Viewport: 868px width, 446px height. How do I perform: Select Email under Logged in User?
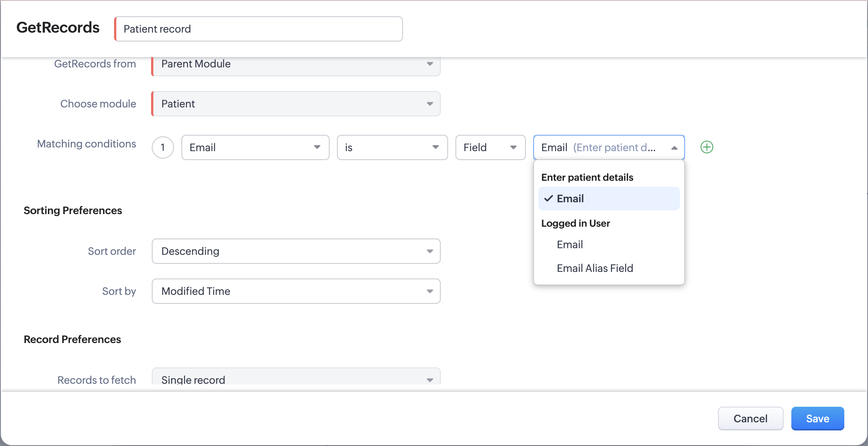(x=570, y=244)
